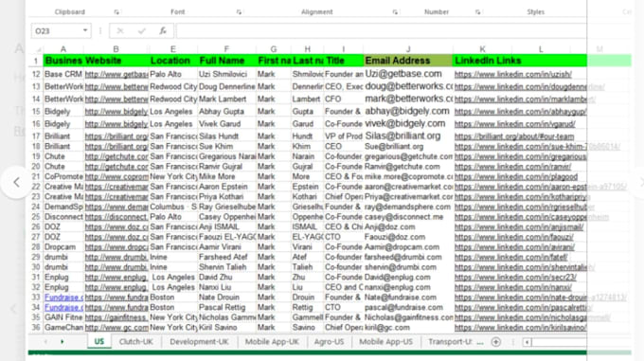This screenshot has width=644, height=361.
Task: Click the CFO title cell in row 14
Action: click(344, 99)
